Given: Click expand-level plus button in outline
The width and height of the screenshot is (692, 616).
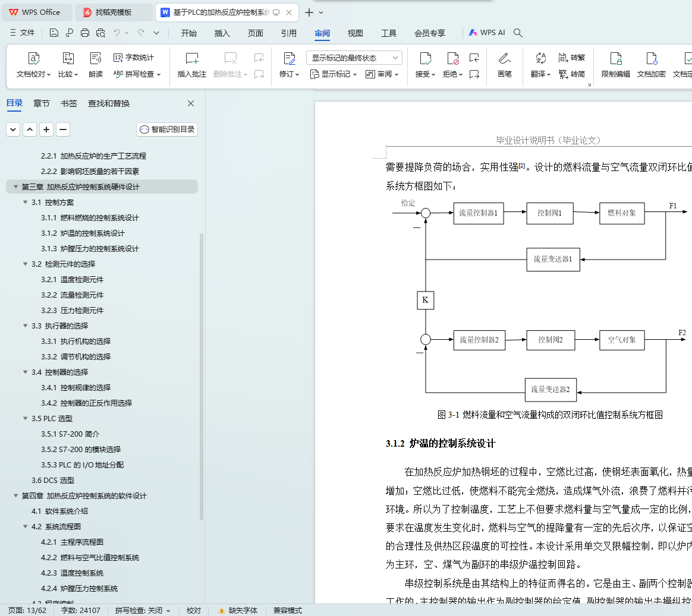Looking at the screenshot, I should point(46,129).
